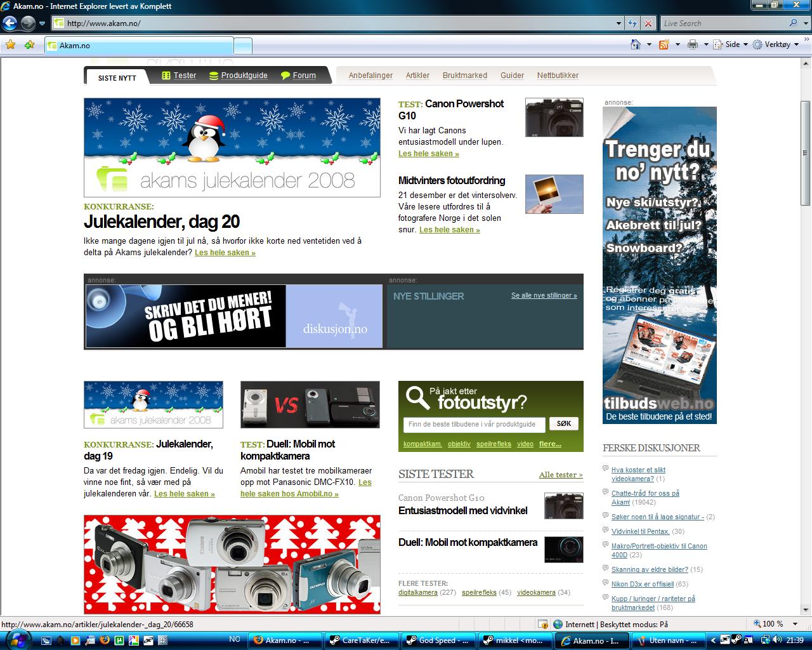812x650 pixels.
Task: Open uTorrent from the Quick Launch bar
Action: [119, 640]
